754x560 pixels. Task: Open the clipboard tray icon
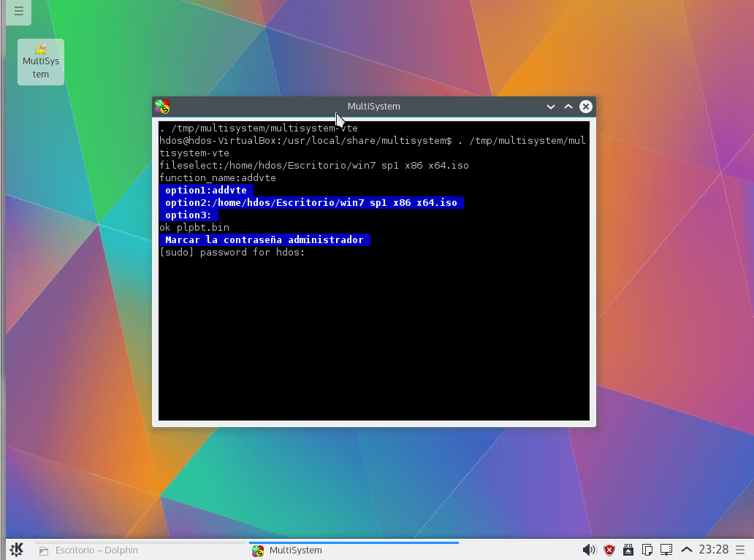[647, 550]
